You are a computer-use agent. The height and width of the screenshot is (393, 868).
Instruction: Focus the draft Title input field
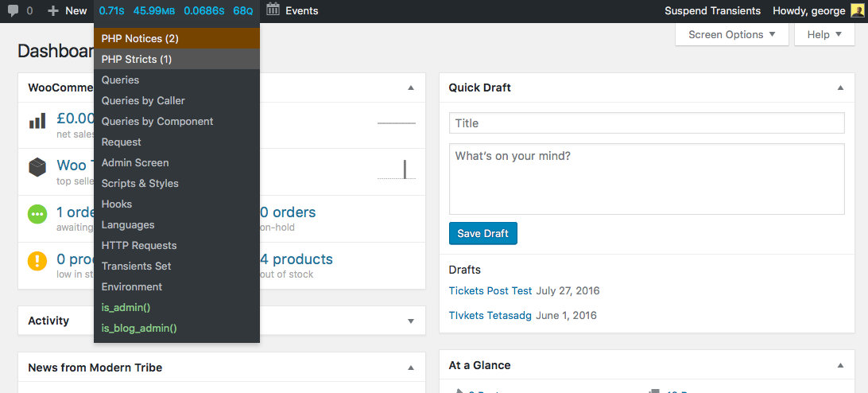(646, 123)
